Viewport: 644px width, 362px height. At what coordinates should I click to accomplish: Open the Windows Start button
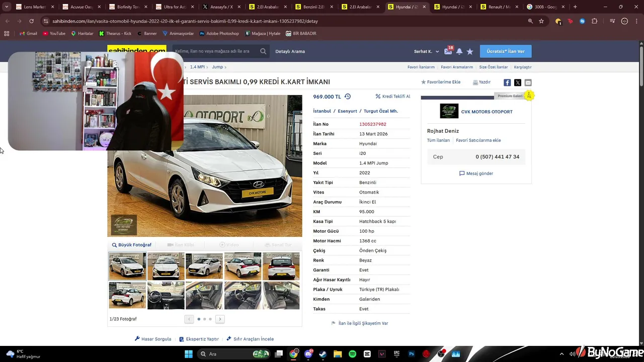tap(189, 354)
